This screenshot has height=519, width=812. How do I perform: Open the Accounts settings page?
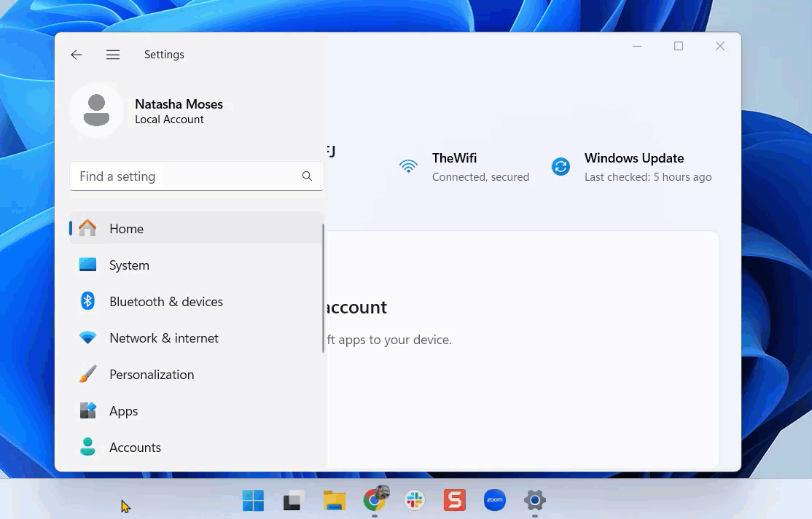[x=197, y=447]
